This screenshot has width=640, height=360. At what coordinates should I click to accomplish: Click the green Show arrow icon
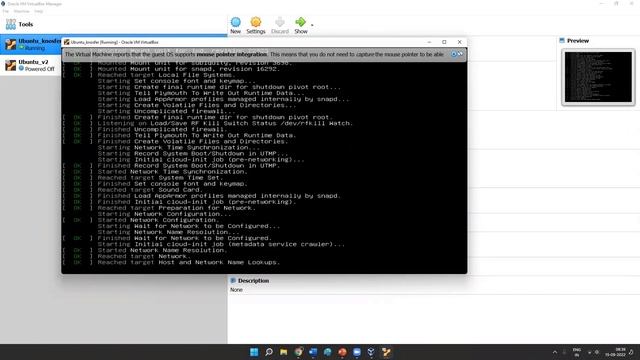[x=301, y=25]
